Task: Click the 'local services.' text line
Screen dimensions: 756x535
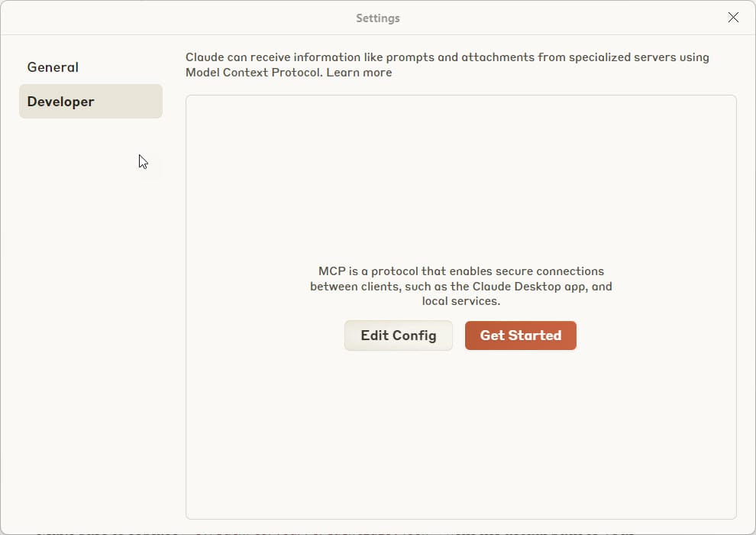Action: (460, 301)
